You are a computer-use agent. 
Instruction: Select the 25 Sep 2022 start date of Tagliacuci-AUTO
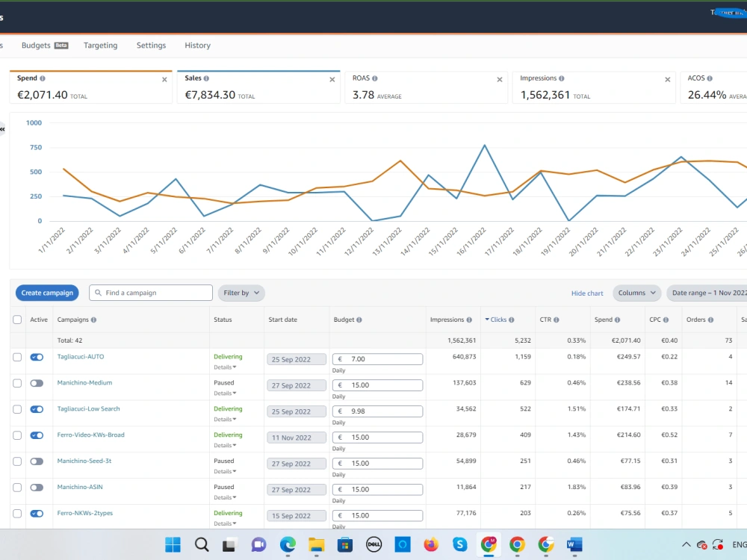point(297,360)
